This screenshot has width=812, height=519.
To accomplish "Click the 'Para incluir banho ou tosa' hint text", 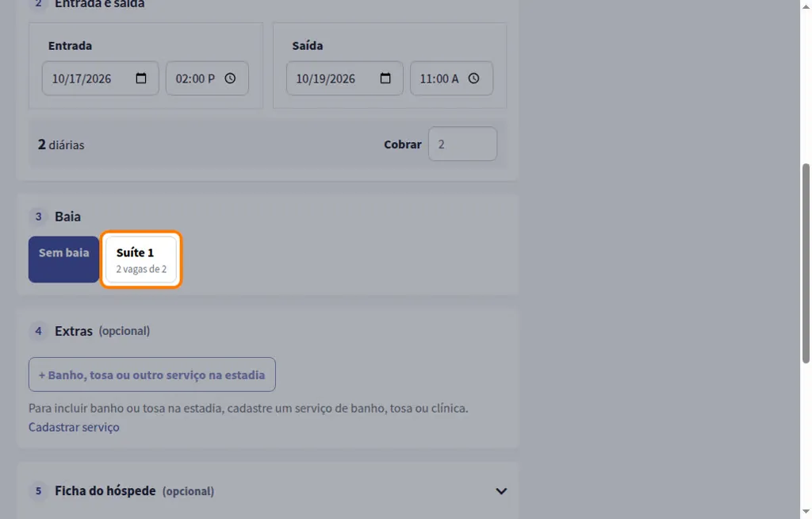I will [248, 408].
